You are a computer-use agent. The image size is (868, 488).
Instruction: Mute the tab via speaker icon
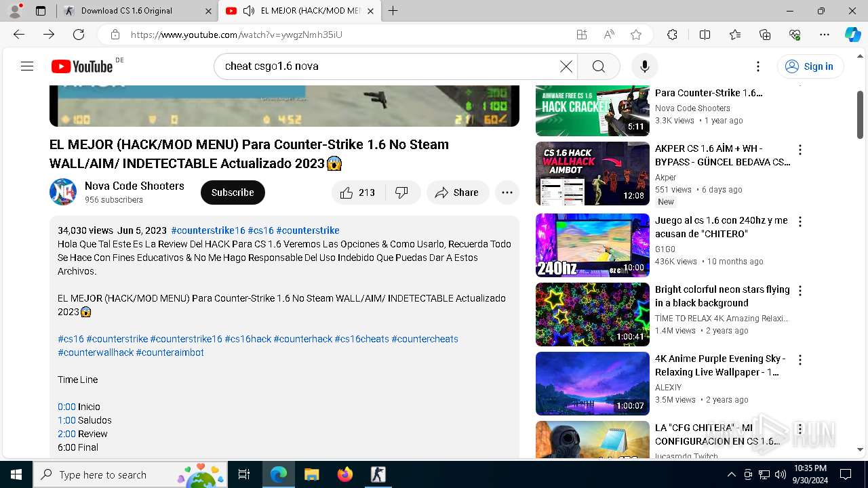click(x=248, y=11)
